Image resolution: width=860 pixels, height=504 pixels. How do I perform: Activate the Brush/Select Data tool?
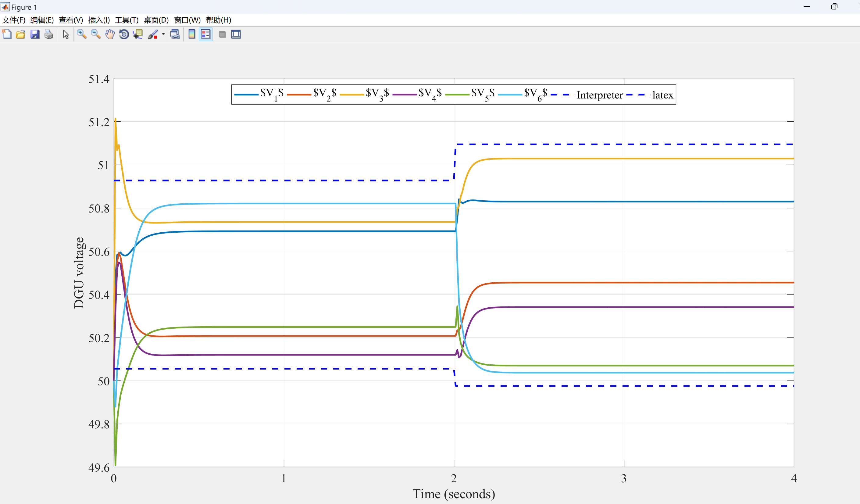(x=152, y=34)
